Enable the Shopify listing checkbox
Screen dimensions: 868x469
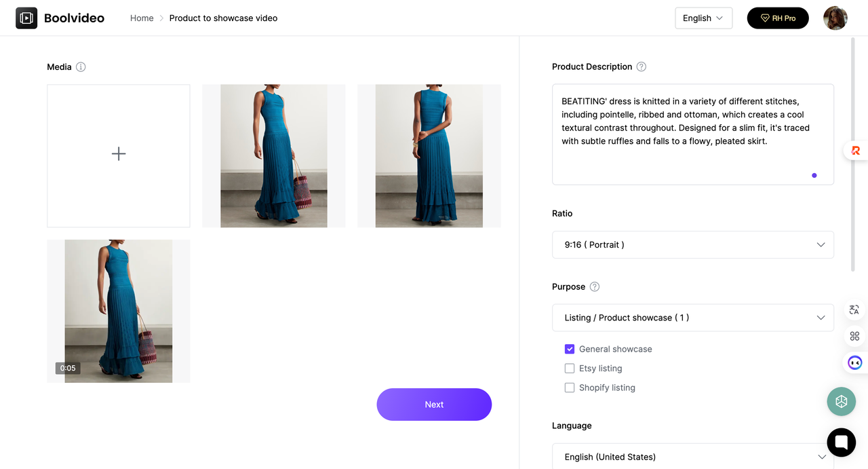pyautogui.click(x=570, y=388)
